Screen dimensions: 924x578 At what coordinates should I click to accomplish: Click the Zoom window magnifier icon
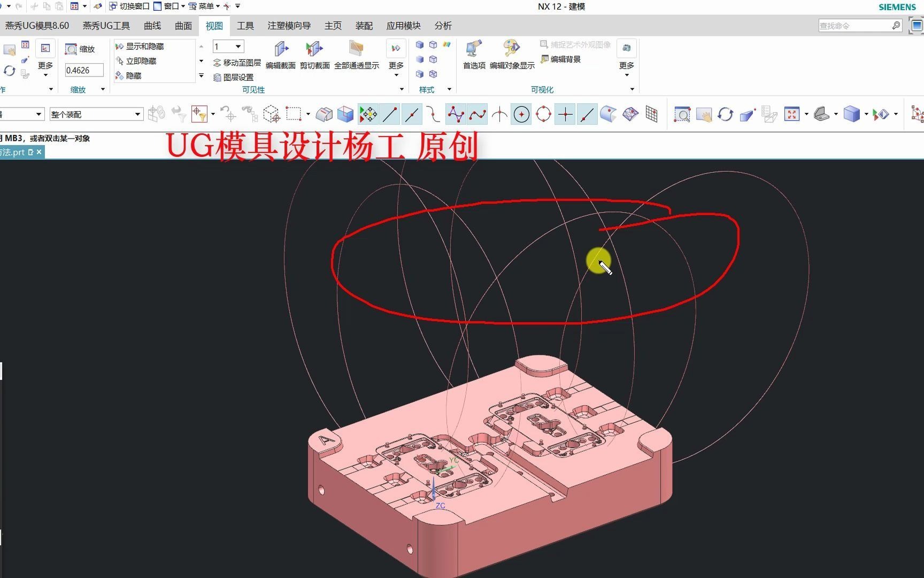click(x=682, y=115)
